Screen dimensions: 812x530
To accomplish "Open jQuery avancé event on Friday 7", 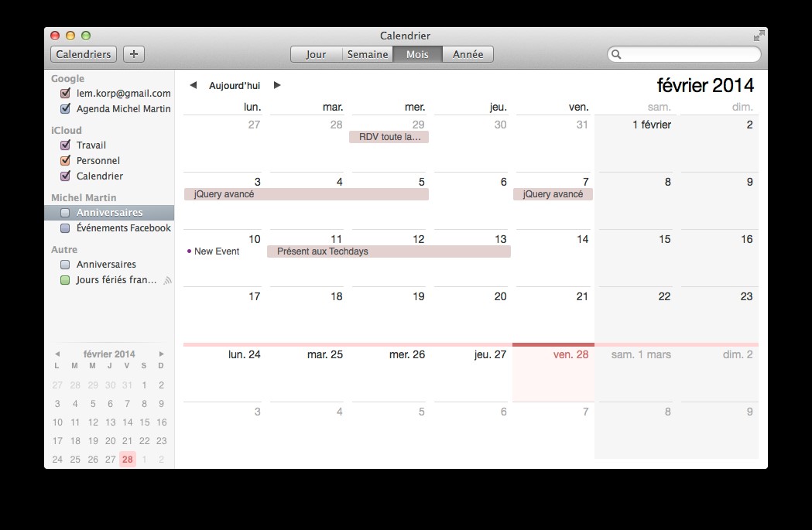I will (x=553, y=194).
